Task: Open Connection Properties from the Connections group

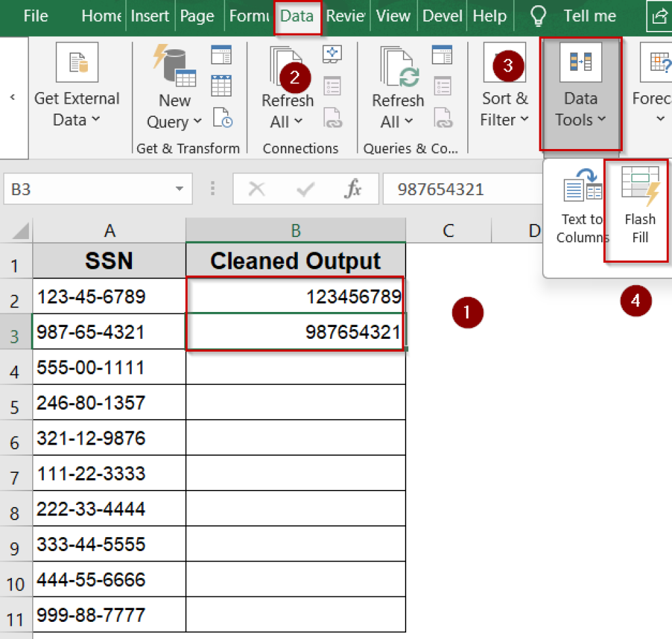Action: [333, 85]
